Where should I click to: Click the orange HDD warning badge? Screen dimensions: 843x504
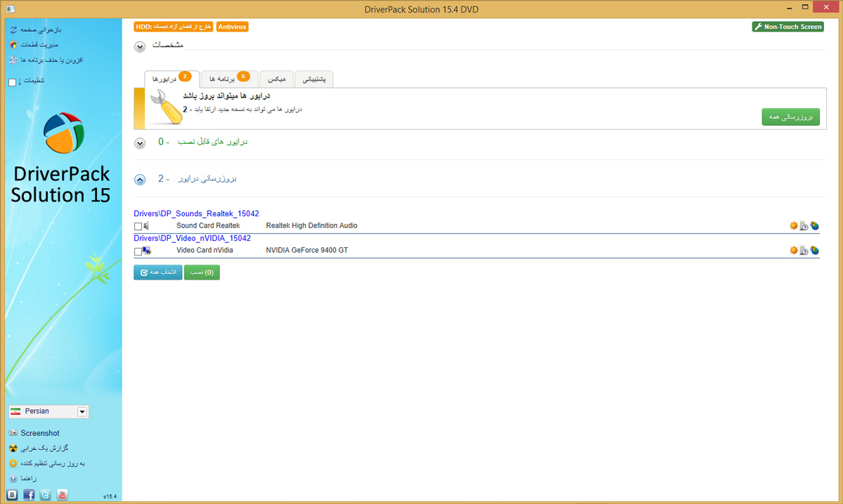[174, 27]
